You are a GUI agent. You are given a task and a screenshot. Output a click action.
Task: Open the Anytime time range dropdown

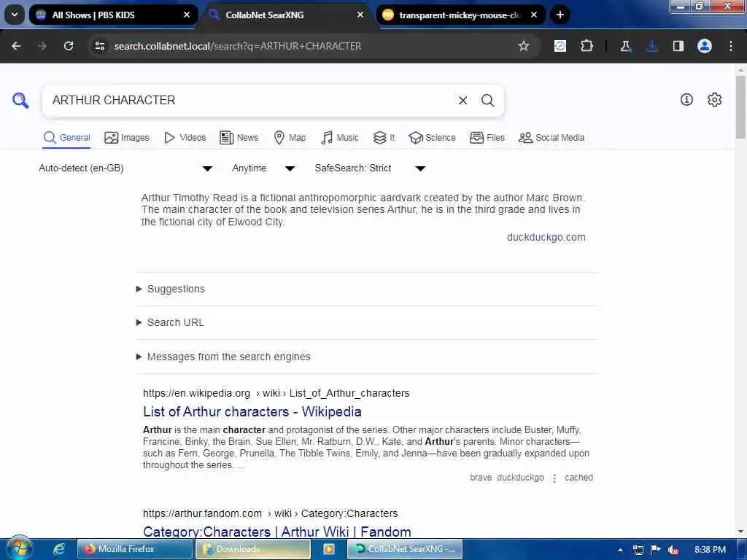(263, 168)
